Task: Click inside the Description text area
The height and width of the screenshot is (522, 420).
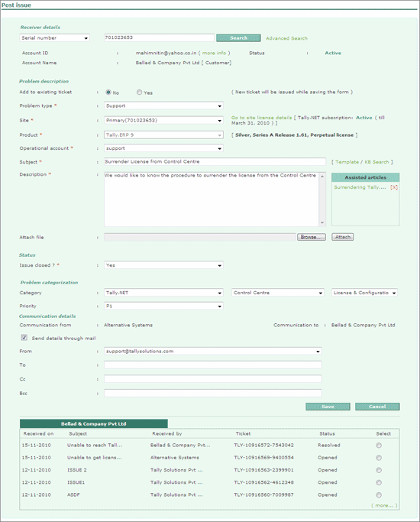Action: [x=212, y=199]
